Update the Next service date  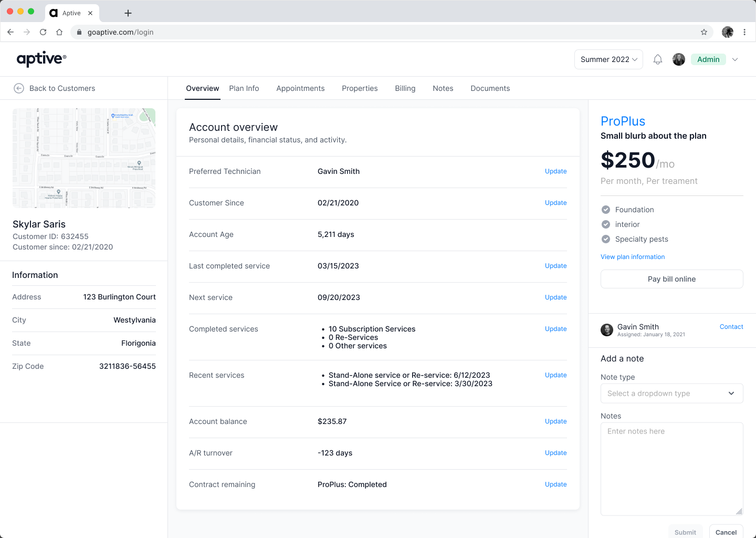pyautogui.click(x=555, y=297)
